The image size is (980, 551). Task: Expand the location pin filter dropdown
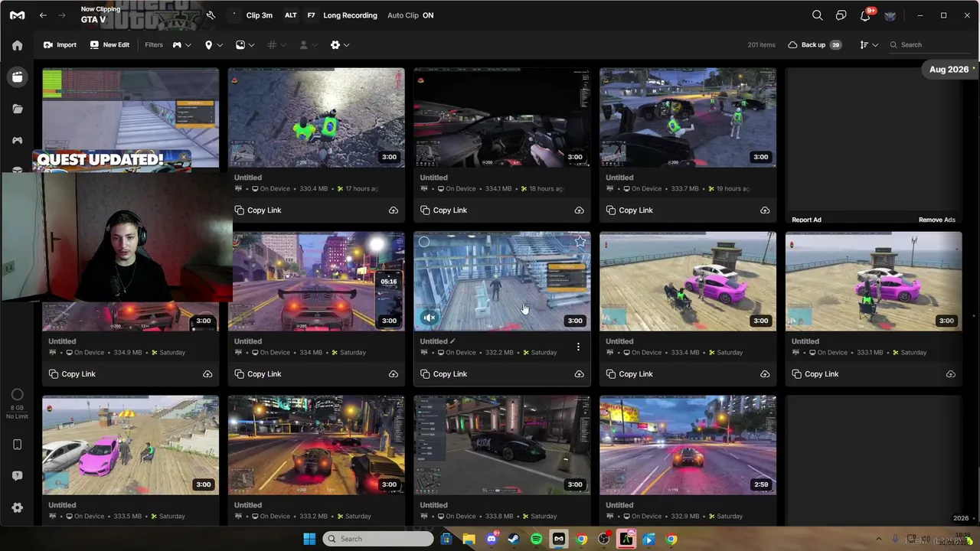(x=214, y=45)
